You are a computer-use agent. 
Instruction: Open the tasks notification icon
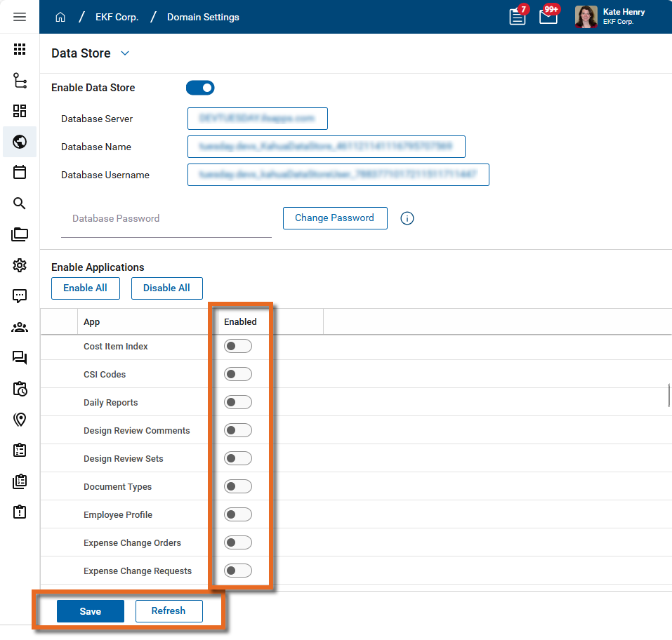tap(518, 17)
